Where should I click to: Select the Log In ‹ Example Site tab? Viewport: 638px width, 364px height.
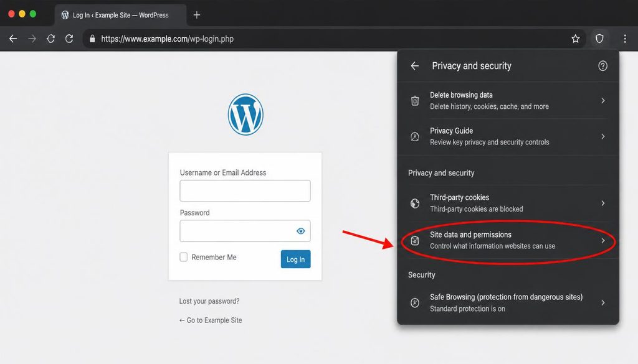[x=120, y=15]
